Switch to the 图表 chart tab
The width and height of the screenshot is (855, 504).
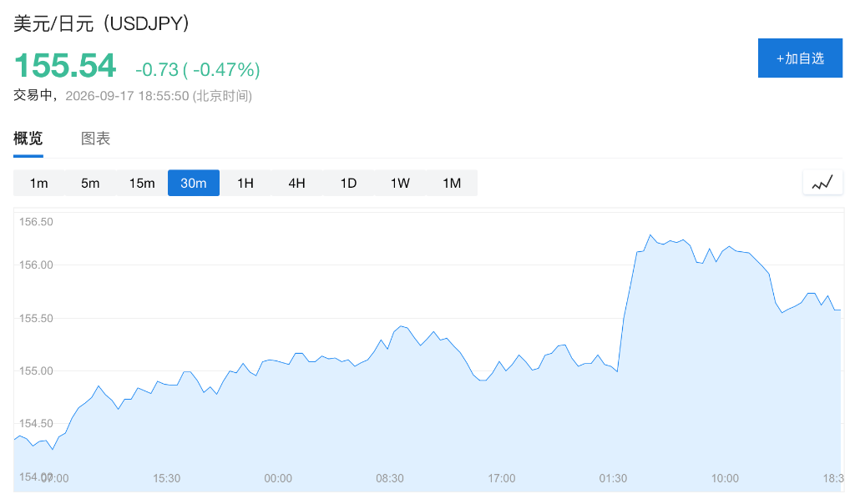(x=95, y=139)
